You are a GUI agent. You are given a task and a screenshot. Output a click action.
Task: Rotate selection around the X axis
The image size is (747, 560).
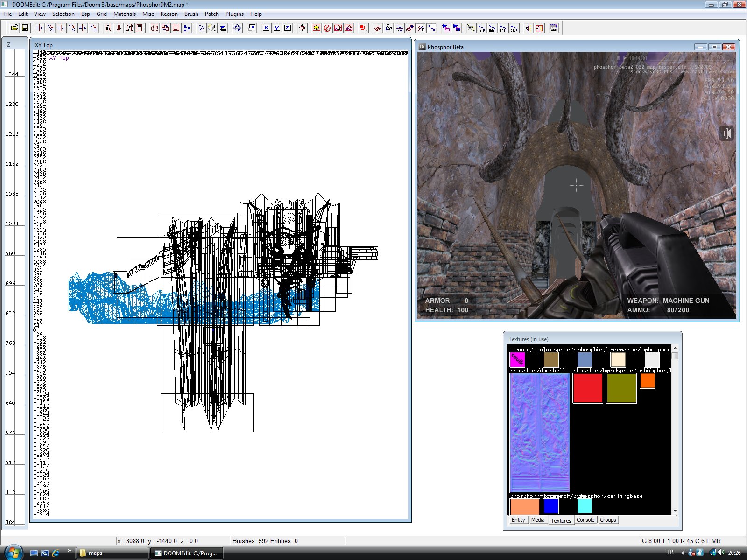[50, 28]
